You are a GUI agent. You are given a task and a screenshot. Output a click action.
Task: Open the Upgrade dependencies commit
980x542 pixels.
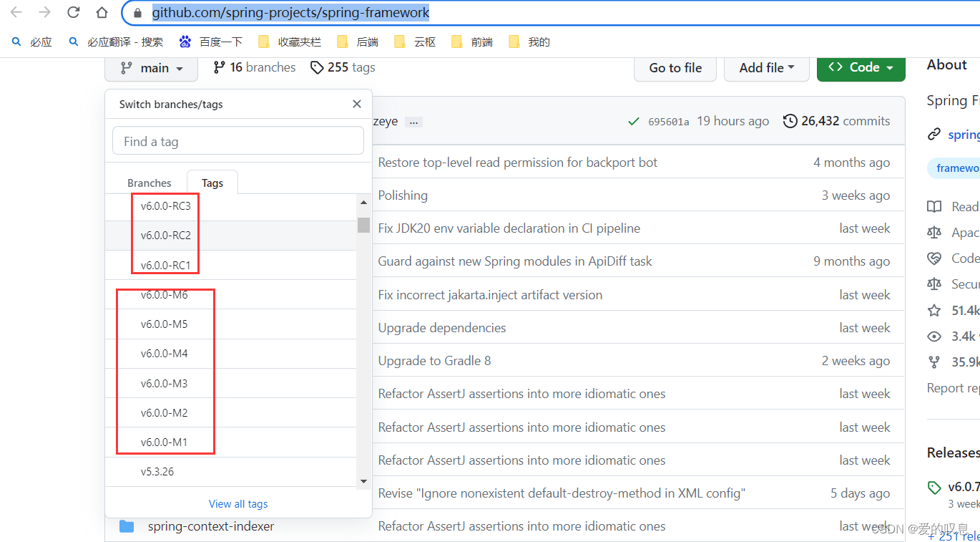(442, 328)
